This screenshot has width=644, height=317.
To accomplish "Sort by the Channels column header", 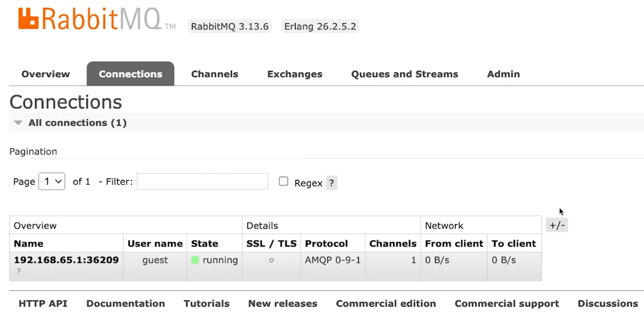I will (393, 244).
